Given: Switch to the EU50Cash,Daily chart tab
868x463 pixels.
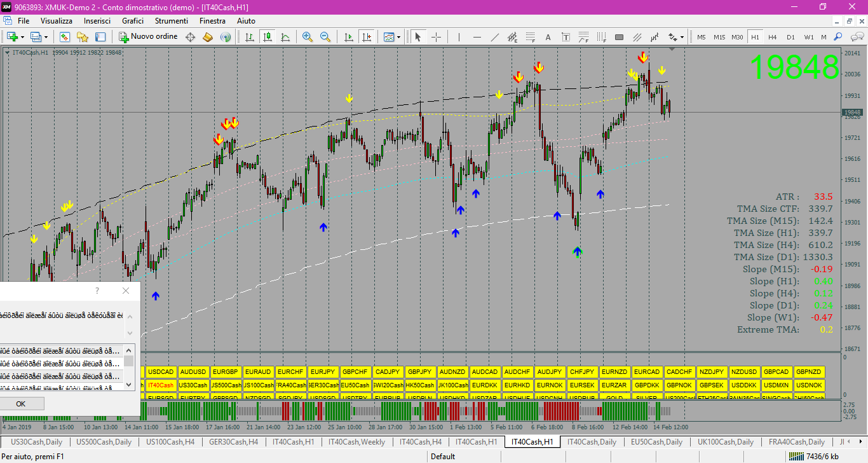Looking at the screenshot, I should [656, 441].
